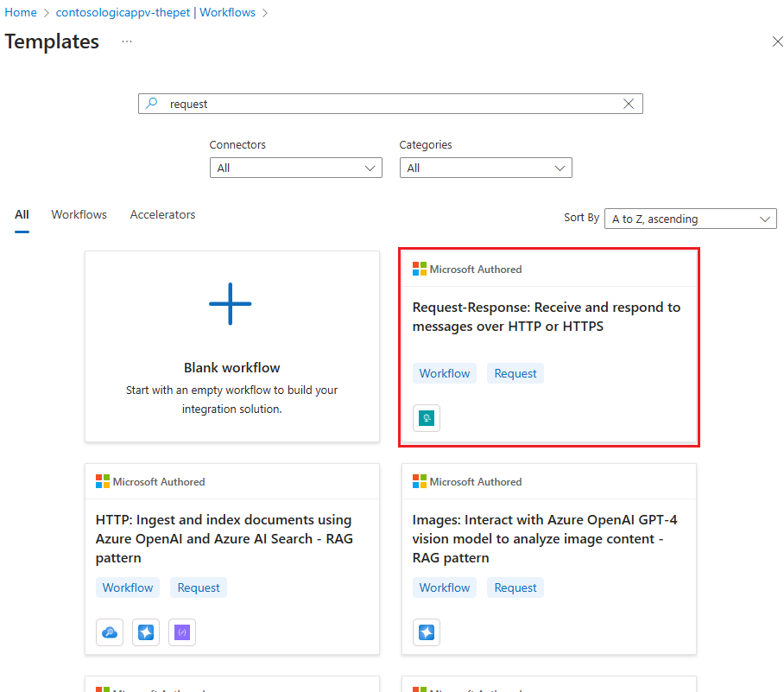Open contosologicappv-thepet Workflows breadcrumb link
Screen dimensions: 784x692
(x=154, y=12)
